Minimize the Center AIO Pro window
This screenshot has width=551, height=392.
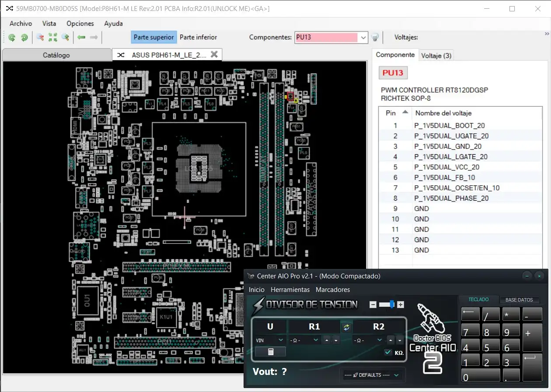pos(527,276)
